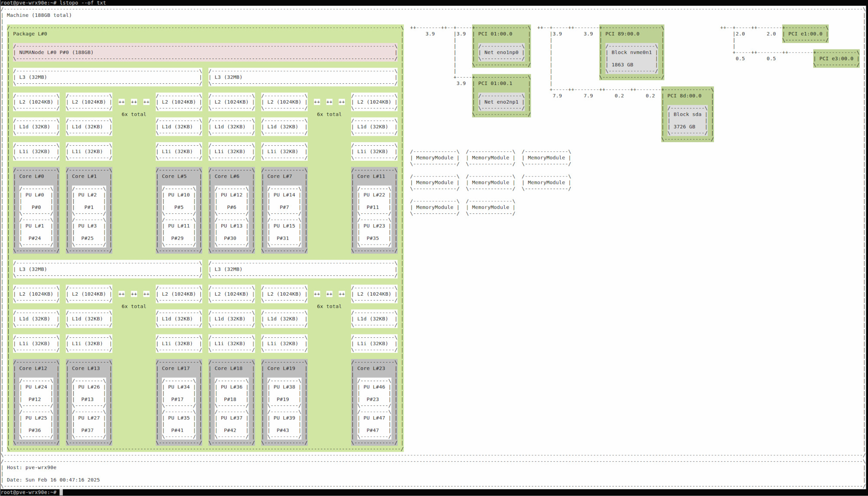Click the Core L#23 box label

(x=371, y=369)
